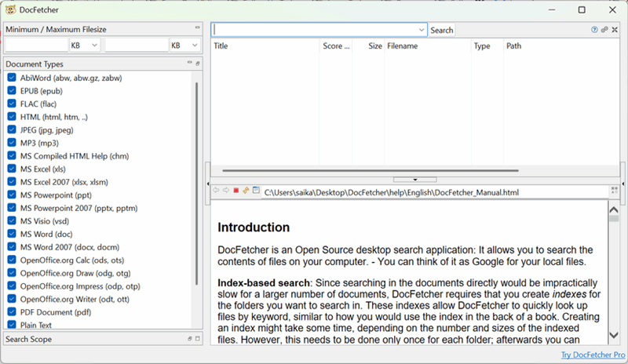Image resolution: width=628 pixels, height=364 pixels.
Task: Toggle MS Excel 2007 (xlsx, xlsm) checkbox
Action: coord(12,182)
